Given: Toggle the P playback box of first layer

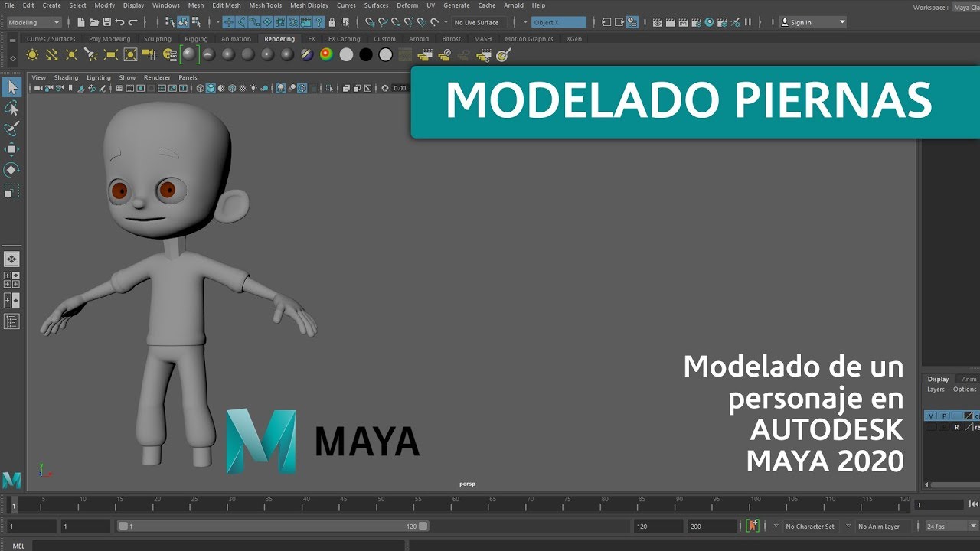Looking at the screenshot, I should (944, 416).
